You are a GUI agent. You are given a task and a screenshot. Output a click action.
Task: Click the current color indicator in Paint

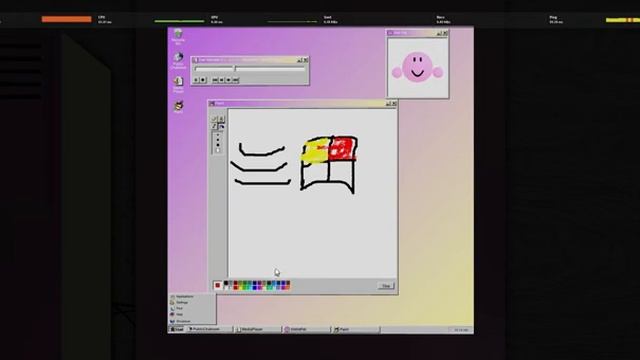[x=218, y=285]
